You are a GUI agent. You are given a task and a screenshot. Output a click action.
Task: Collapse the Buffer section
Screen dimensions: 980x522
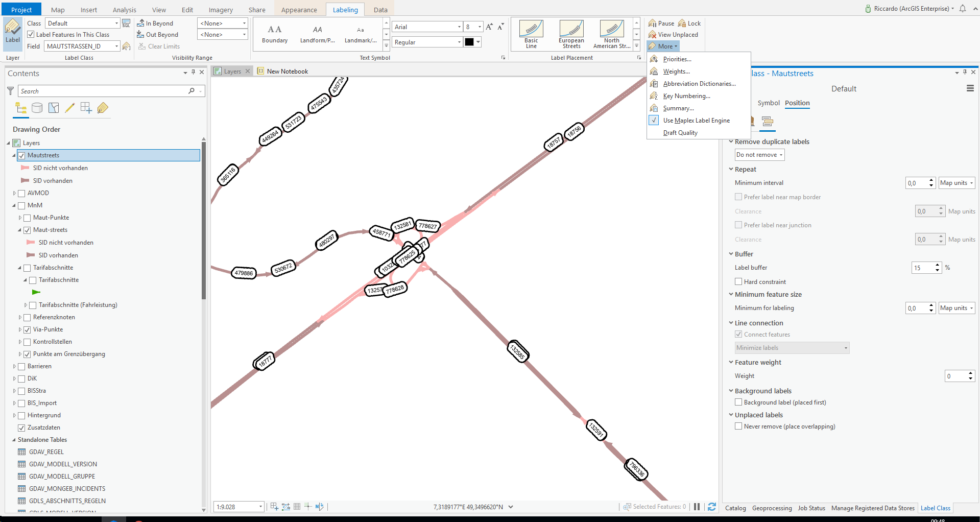[731, 254]
